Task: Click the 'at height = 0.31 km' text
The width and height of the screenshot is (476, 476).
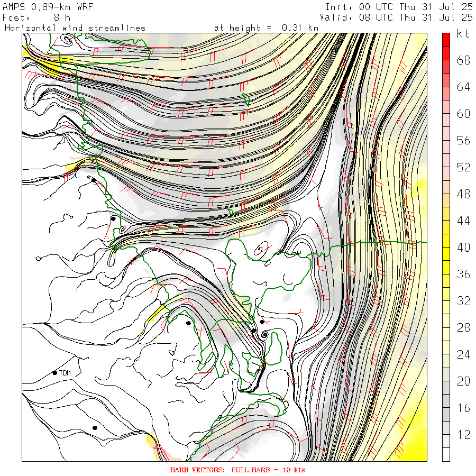Action: 266,28
